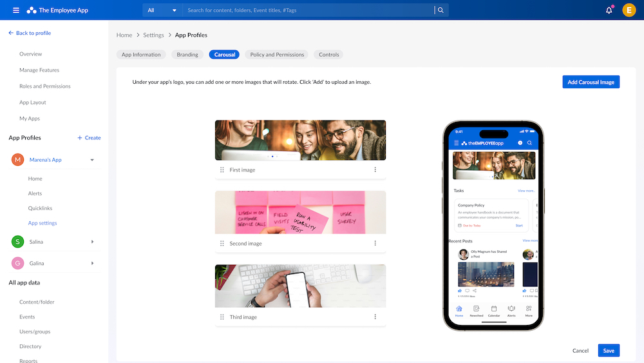The width and height of the screenshot is (644, 363).
Task: Expand the Salina app profile
Action: tap(92, 242)
